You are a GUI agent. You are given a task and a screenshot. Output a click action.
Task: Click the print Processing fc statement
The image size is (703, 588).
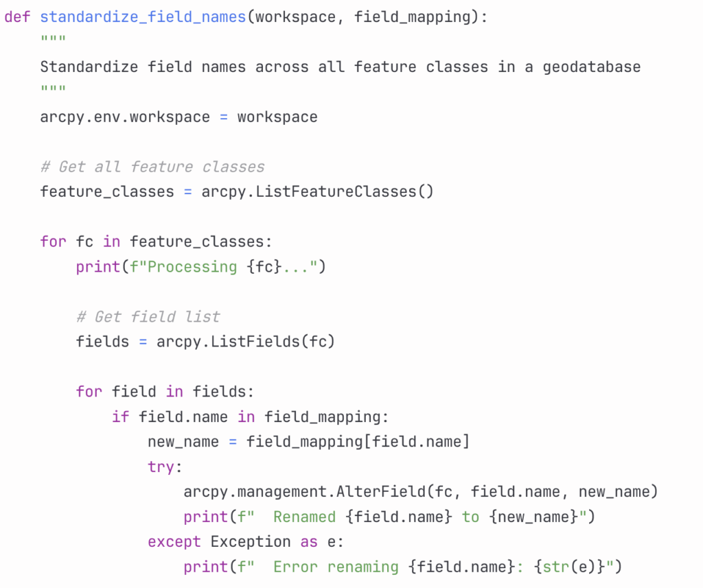[201, 267]
